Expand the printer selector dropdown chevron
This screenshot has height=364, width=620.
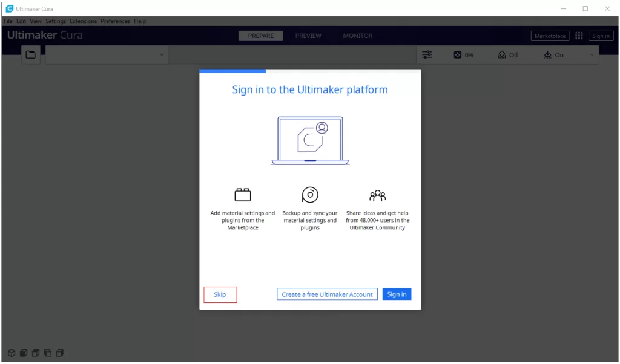[162, 55]
